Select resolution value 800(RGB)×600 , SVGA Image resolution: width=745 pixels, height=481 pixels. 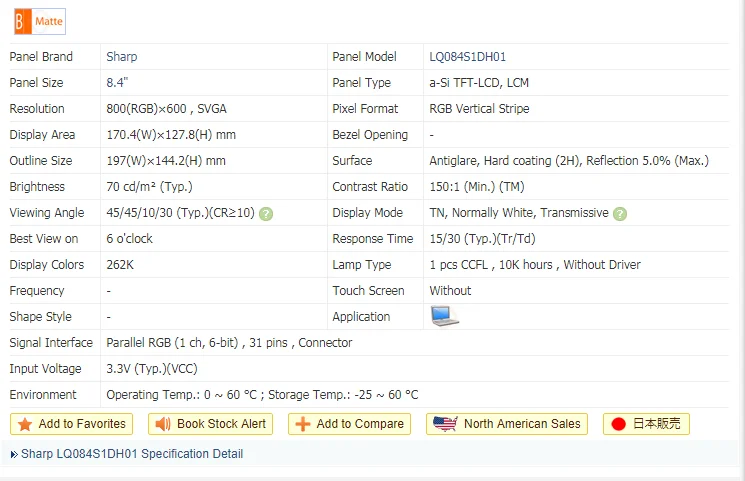click(166, 109)
